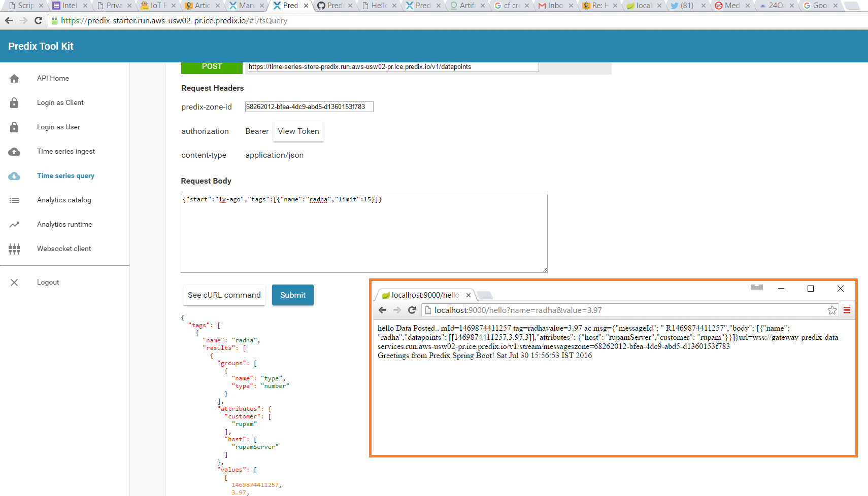Image resolution: width=868 pixels, height=496 pixels.
Task: Close the Intel browser tab
Action: tap(85, 6)
